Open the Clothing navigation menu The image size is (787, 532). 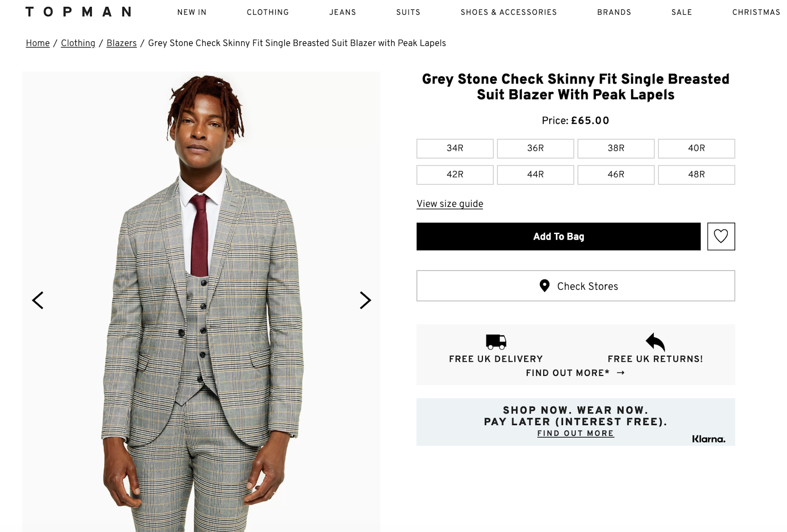tap(268, 13)
